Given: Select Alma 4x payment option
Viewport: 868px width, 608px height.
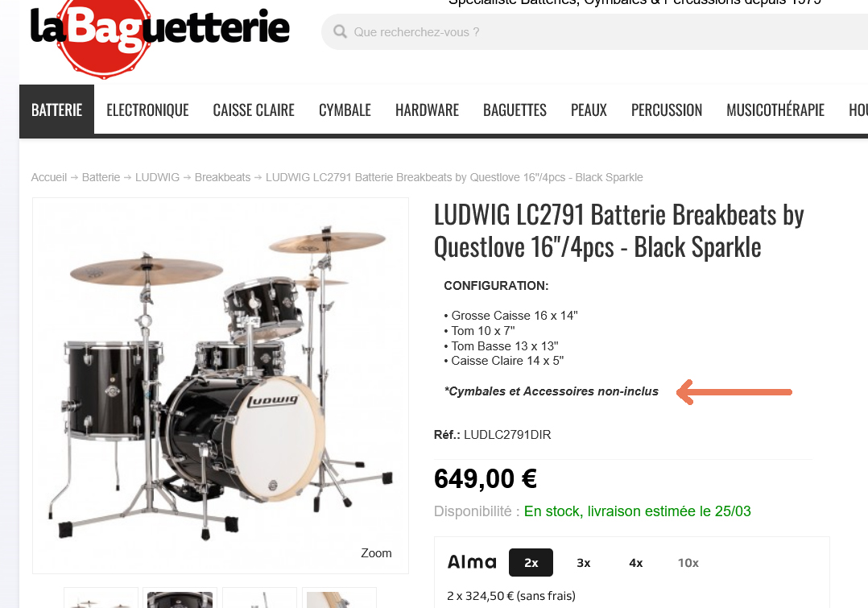Looking at the screenshot, I should 635,563.
